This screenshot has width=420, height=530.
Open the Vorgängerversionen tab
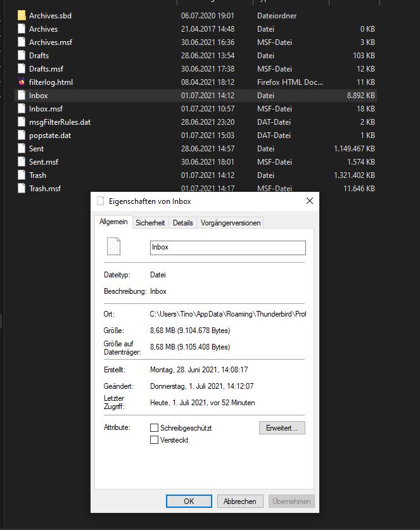[230, 222]
